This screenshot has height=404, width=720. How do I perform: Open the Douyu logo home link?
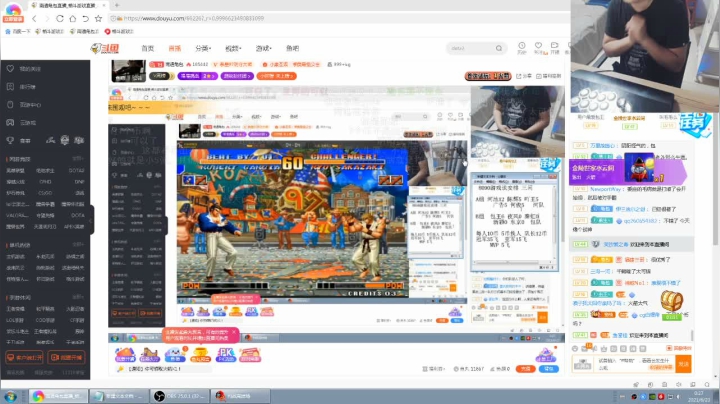pos(105,48)
